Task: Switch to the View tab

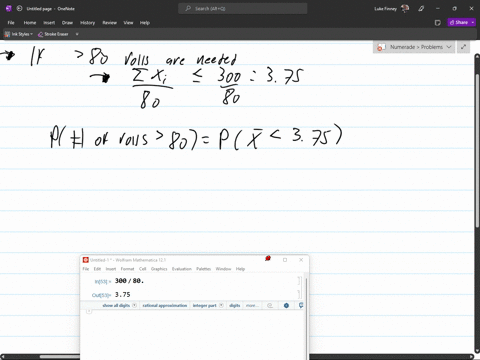Action: point(128,23)
